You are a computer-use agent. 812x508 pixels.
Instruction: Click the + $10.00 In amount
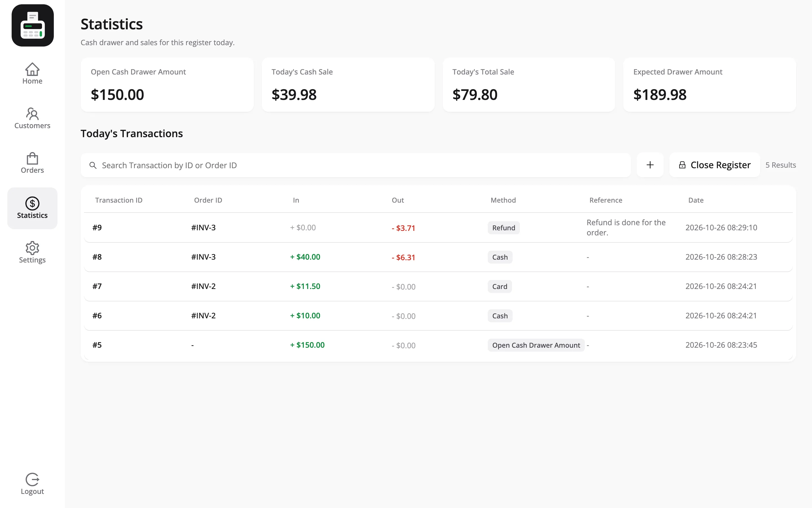click(305, 316)
